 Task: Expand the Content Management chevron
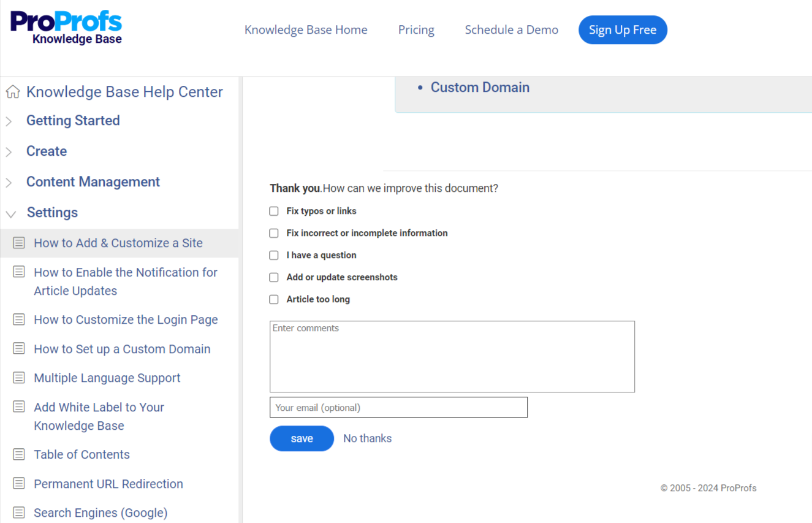click(x=9, y=183)
